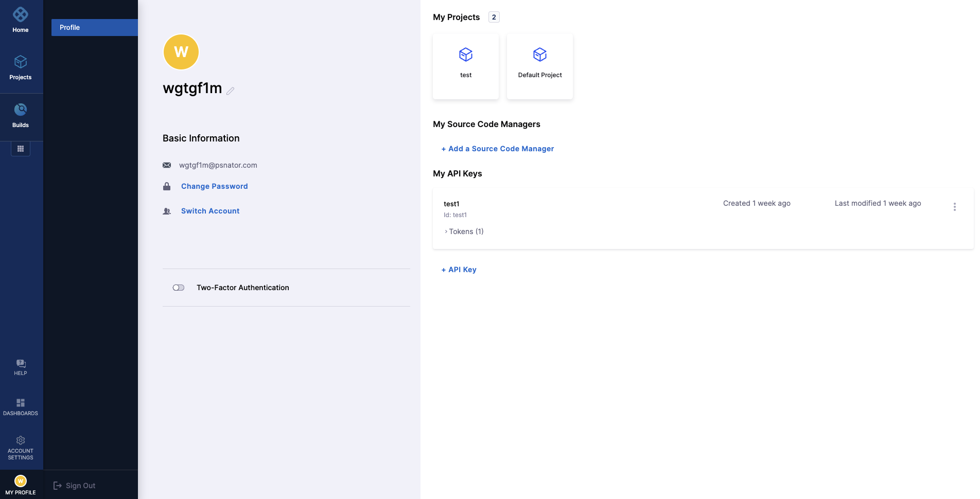Sign Out of the account
980x499 pixels.
(x=75, y=486)
